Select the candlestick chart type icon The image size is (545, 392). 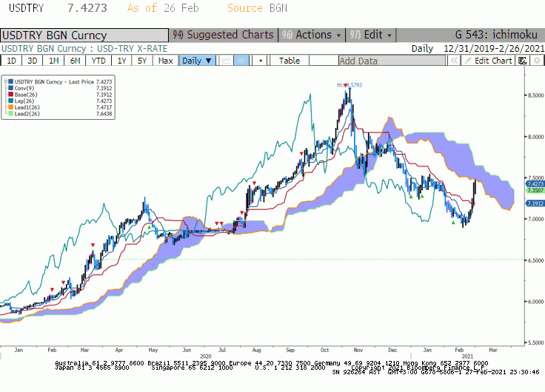(241, 61)
